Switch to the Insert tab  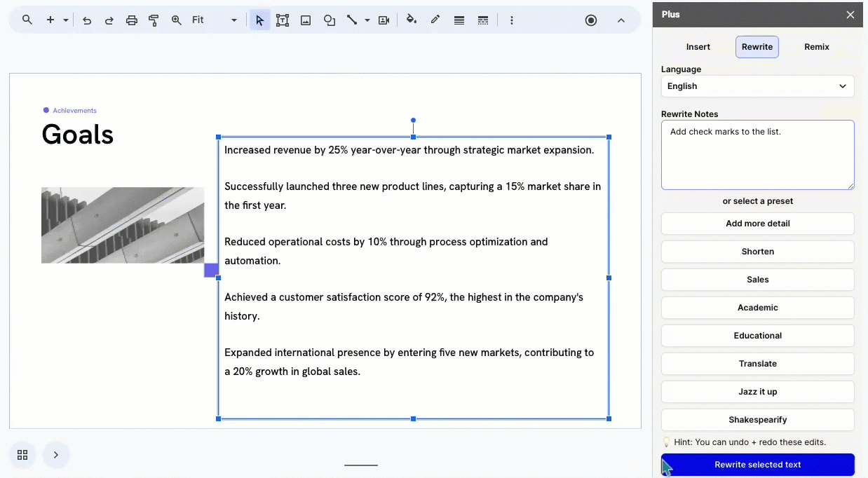coord(698,47)
